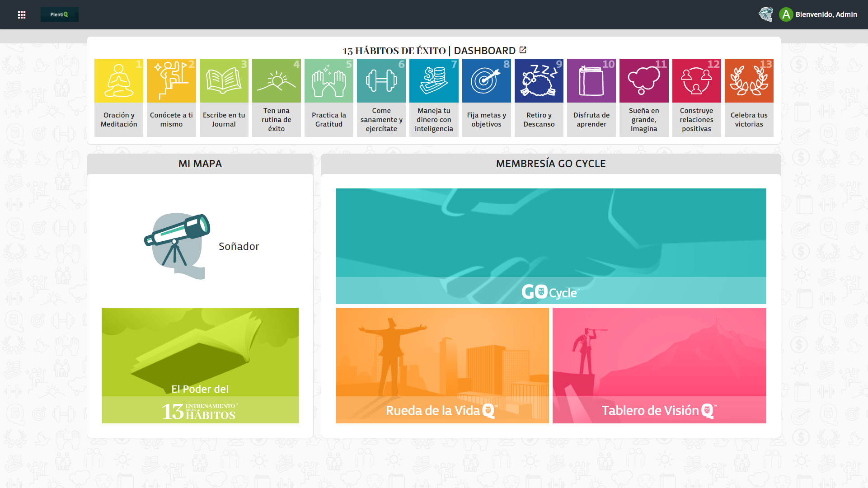
Task: Click Construye relaciones positivas label
Action: coord(696,120)
